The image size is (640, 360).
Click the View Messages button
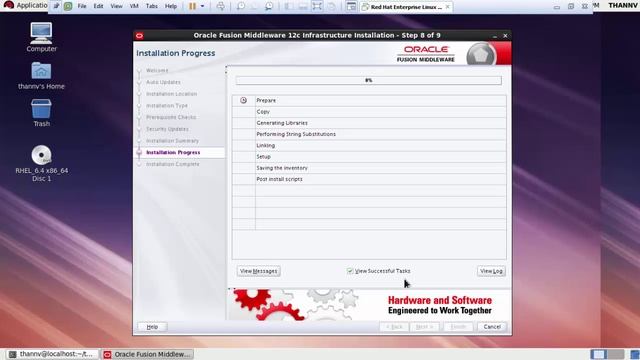tap(258, 271)
